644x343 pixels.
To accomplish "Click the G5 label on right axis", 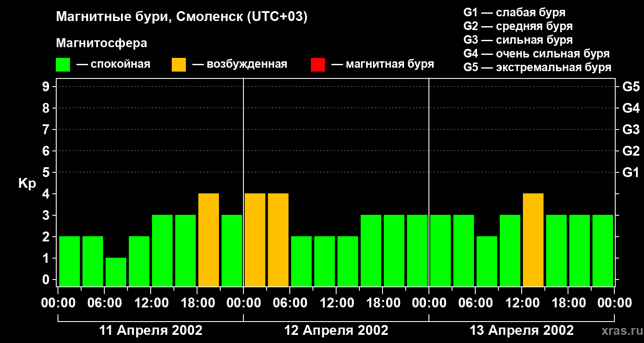I will (x=631, y=87).
